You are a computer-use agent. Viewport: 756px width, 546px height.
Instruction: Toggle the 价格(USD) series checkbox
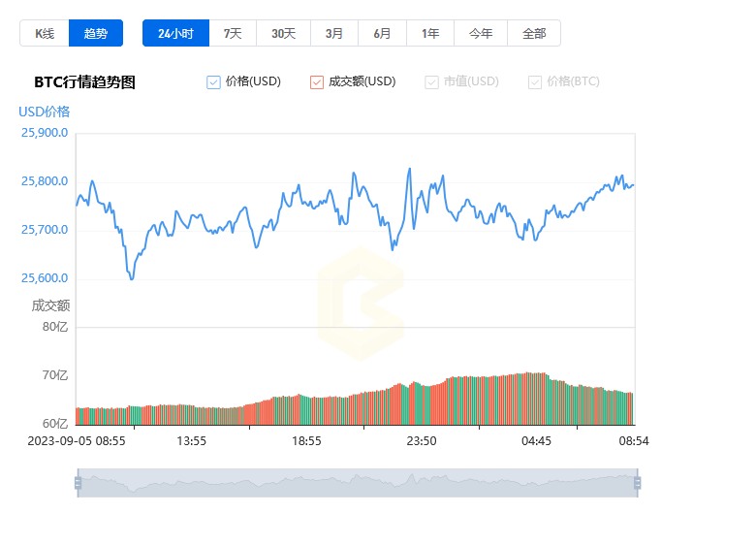(214, 82)
